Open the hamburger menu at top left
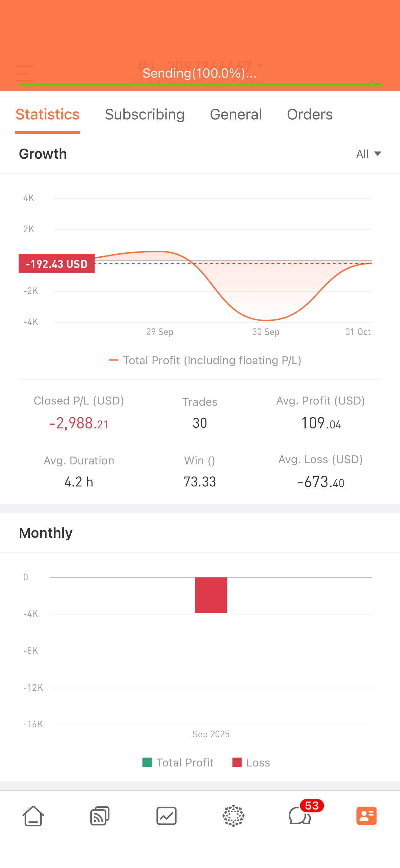The width and height of the screenshot is (400, 868). pyautogui.click(x=25, y=74)
